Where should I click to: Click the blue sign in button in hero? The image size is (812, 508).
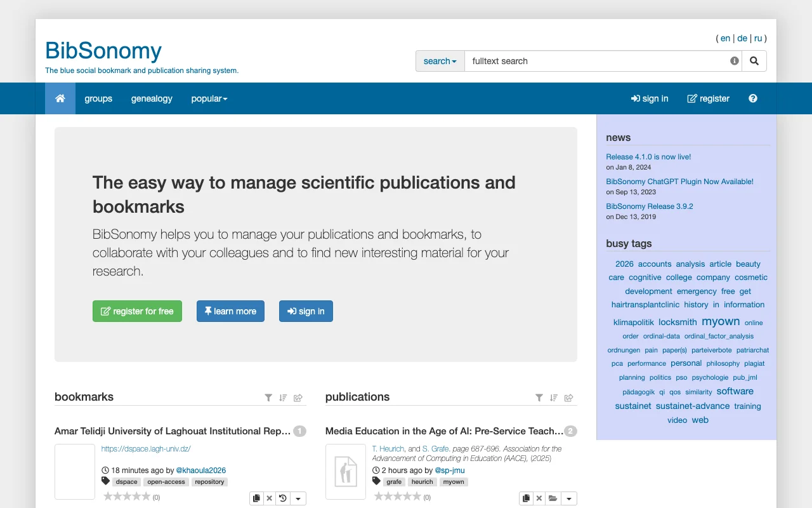[306, 311]
